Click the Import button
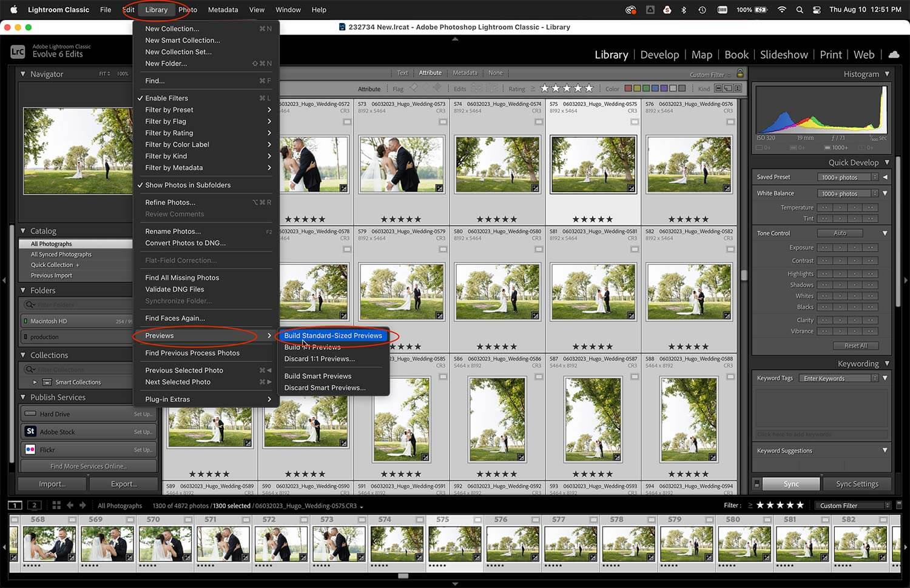 tap(52, 484)
